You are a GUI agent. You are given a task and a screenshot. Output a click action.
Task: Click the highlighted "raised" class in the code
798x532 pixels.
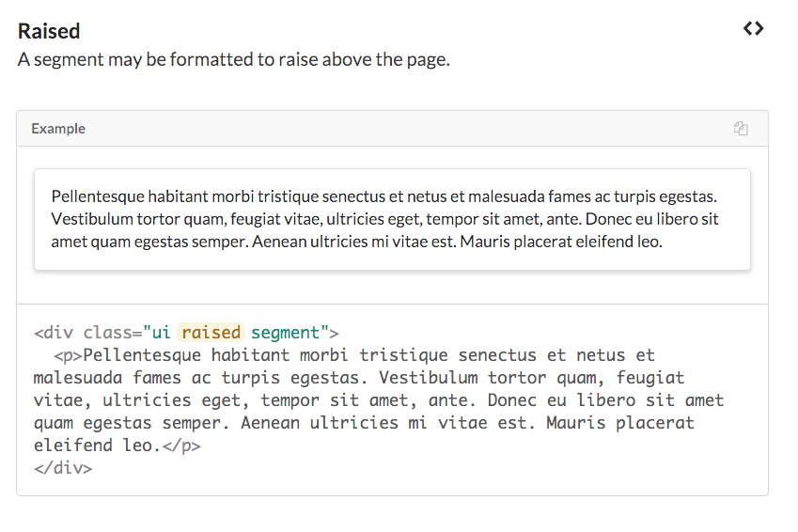click(x=211, y=333)
